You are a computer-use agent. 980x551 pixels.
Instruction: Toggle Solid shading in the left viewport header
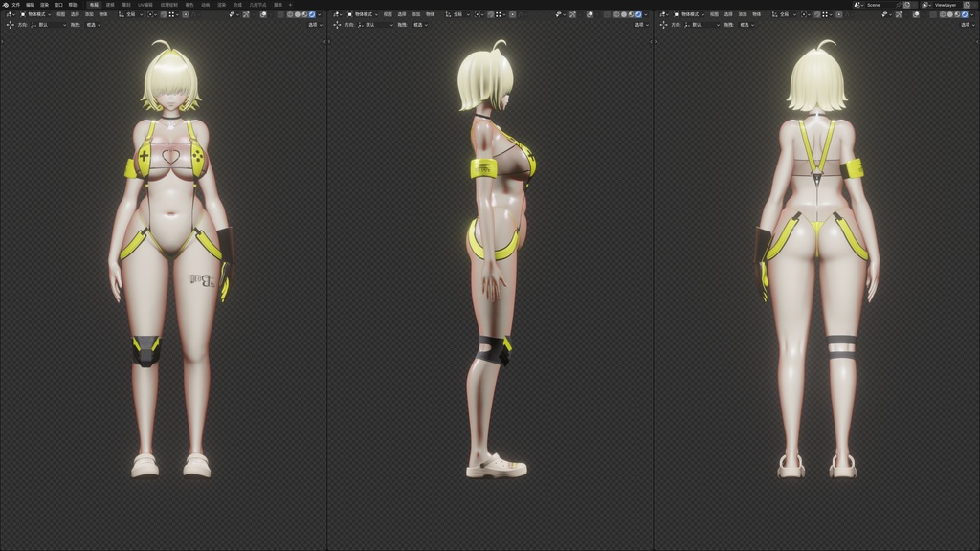[298, 13]
